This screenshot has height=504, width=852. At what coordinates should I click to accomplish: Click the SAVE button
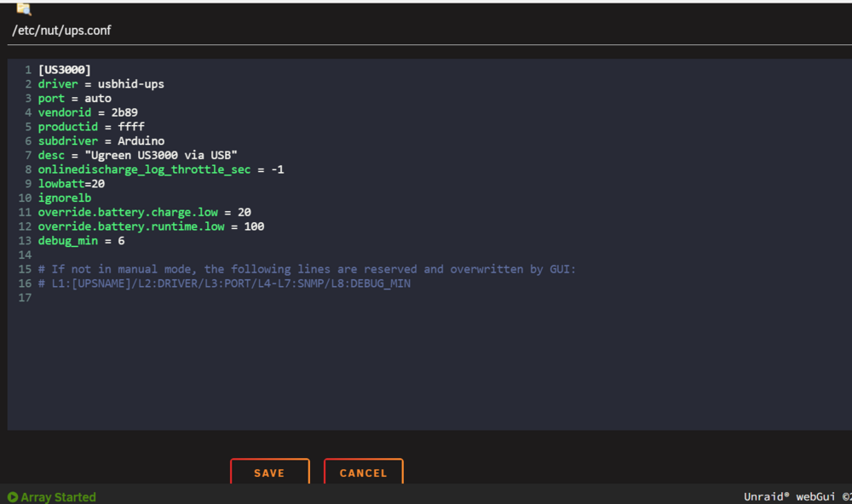tap(269, 472)
